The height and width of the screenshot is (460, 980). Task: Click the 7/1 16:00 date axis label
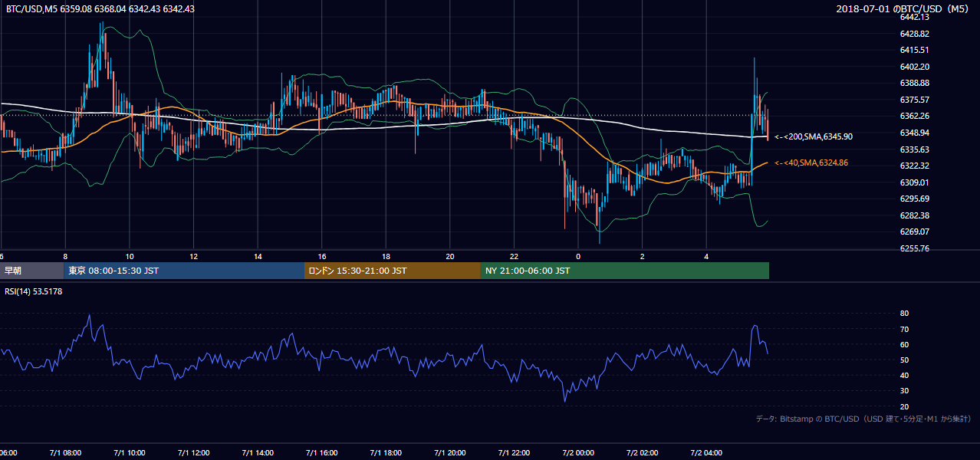(322, 453)
